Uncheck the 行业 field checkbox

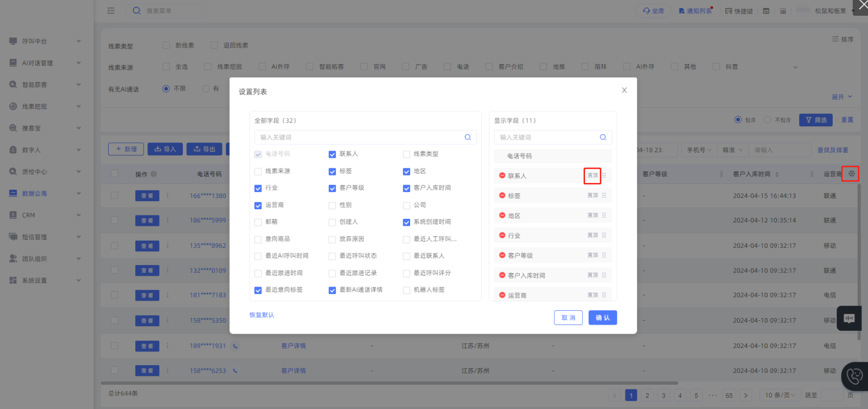258,188
